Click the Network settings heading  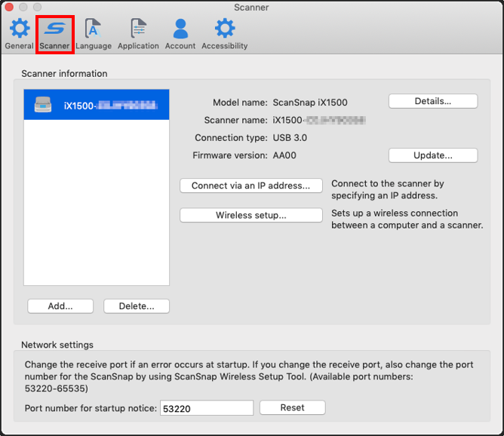pyautogui.click(x=57, y=345)
